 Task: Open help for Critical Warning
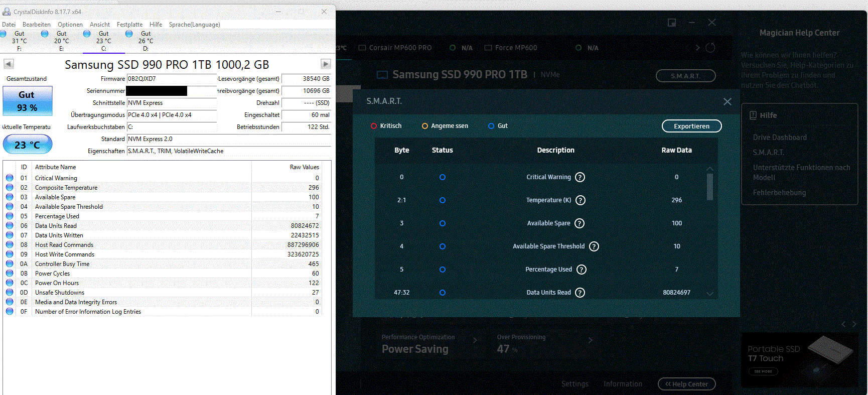pos(580,177)
